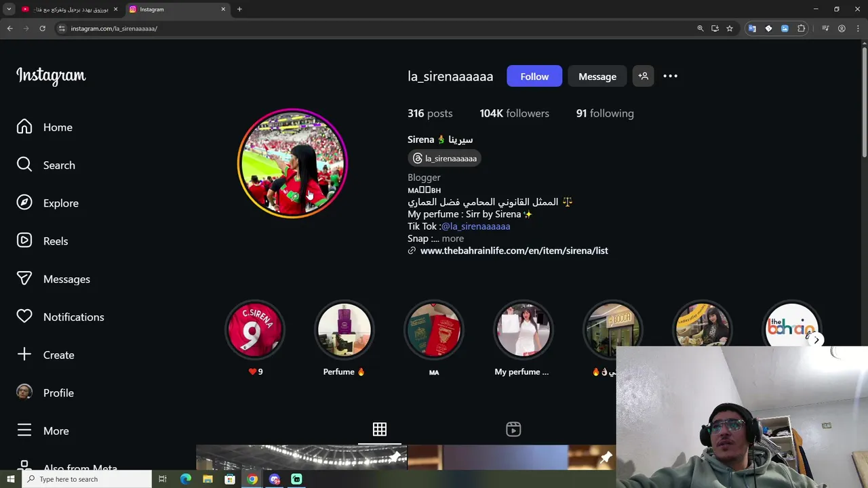Open the Search panel in sidebar
This screenshot has width=868, height=488.
point(46,165)
